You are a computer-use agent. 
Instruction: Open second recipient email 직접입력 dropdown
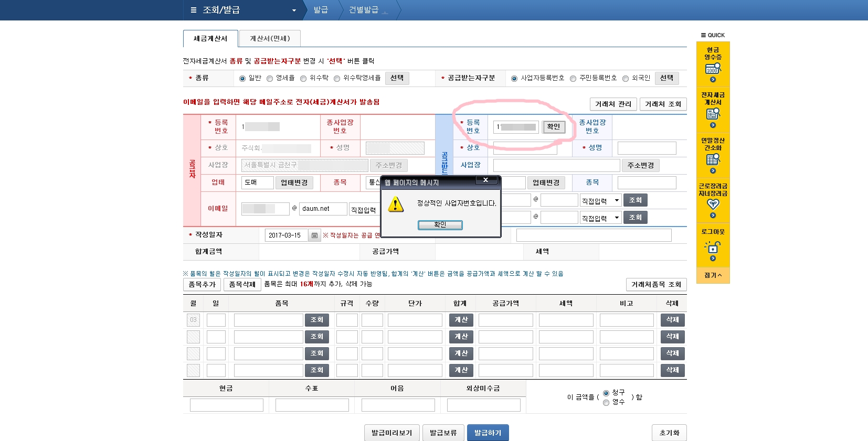click(x=601, y=218)
